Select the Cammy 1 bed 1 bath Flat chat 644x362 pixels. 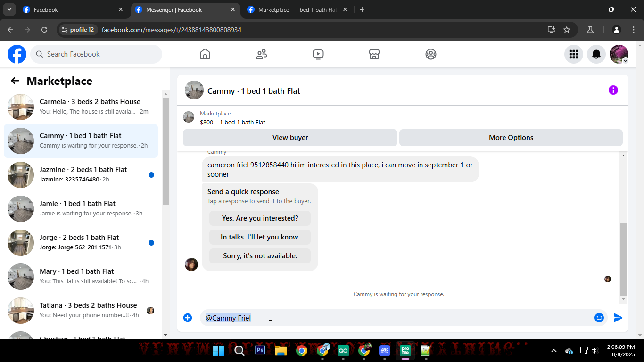pyautogui.click(x=81, y=141)
